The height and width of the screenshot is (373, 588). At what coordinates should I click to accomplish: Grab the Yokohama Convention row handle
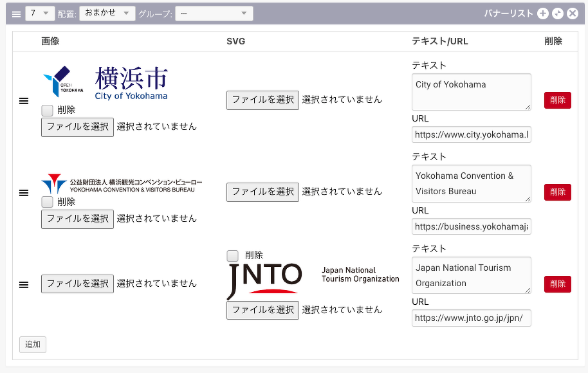pos(24,193)
